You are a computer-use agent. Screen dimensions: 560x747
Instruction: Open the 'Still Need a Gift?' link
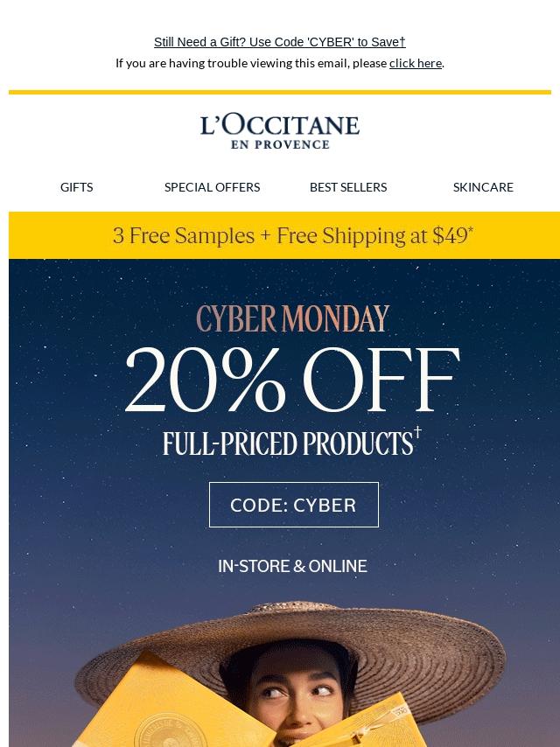tap(279, 42)
